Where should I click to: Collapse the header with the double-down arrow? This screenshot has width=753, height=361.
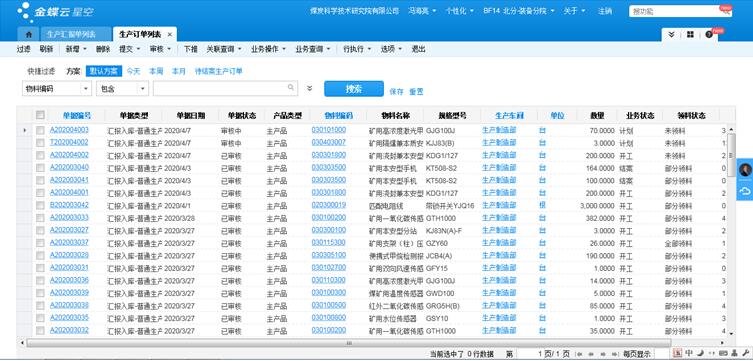671,35
